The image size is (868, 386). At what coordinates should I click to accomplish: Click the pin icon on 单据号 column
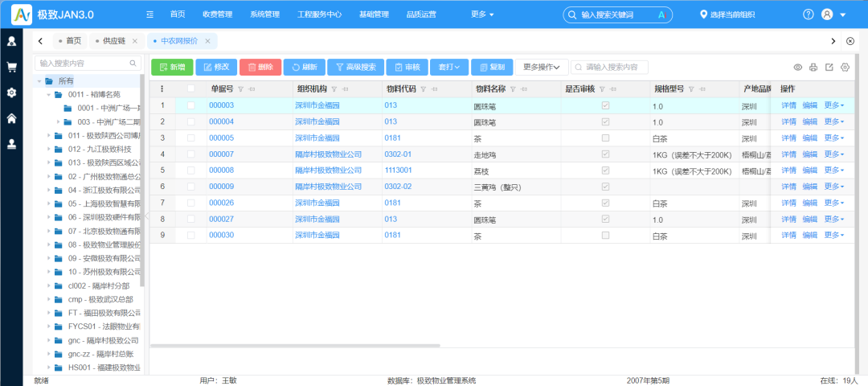click(252, 89)
